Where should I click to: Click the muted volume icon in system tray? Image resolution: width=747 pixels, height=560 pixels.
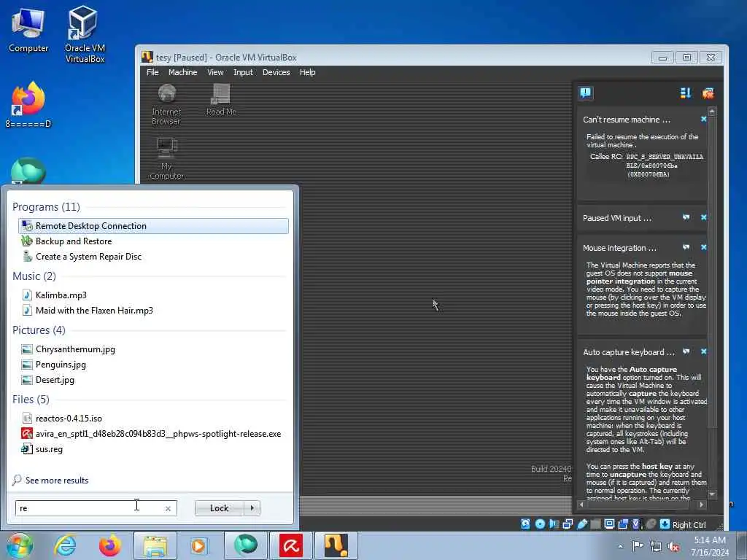tap(673, 546)
